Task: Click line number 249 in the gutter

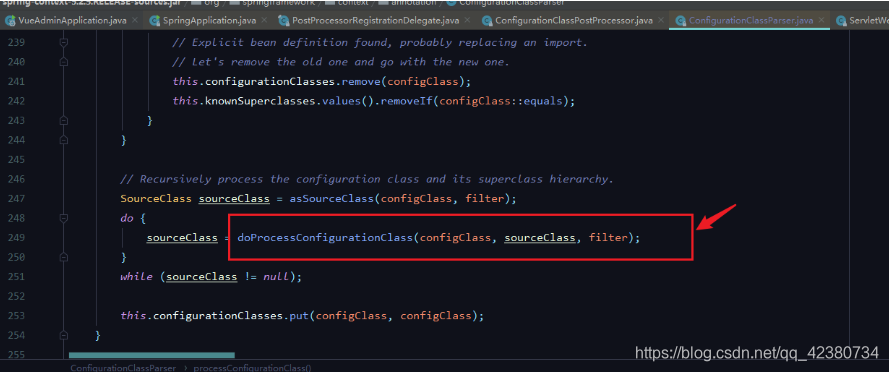Action: tap(15, 238)
